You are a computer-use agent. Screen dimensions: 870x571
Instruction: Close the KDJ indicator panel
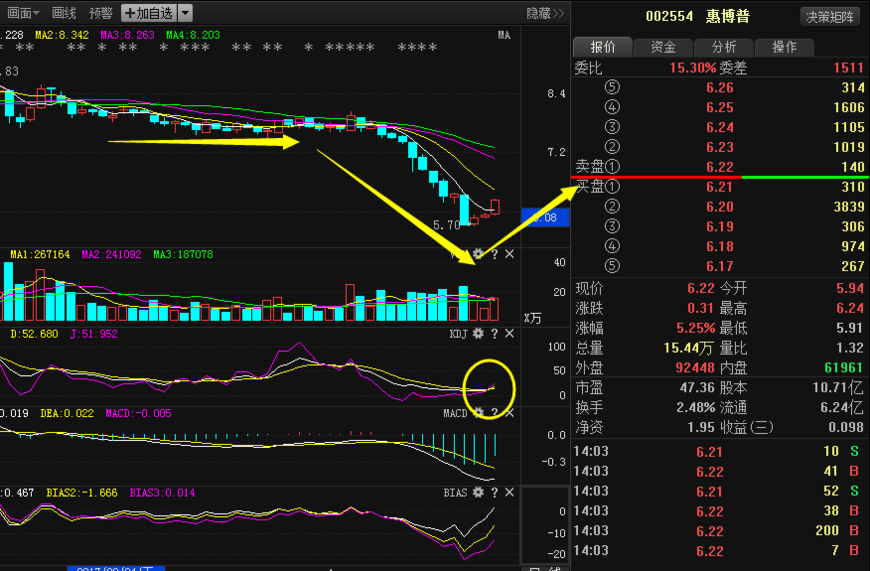click(x=509, y=333)
